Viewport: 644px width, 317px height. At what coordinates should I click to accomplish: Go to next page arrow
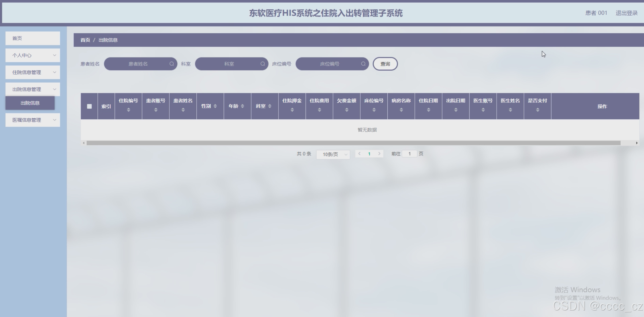pos(379,154)
